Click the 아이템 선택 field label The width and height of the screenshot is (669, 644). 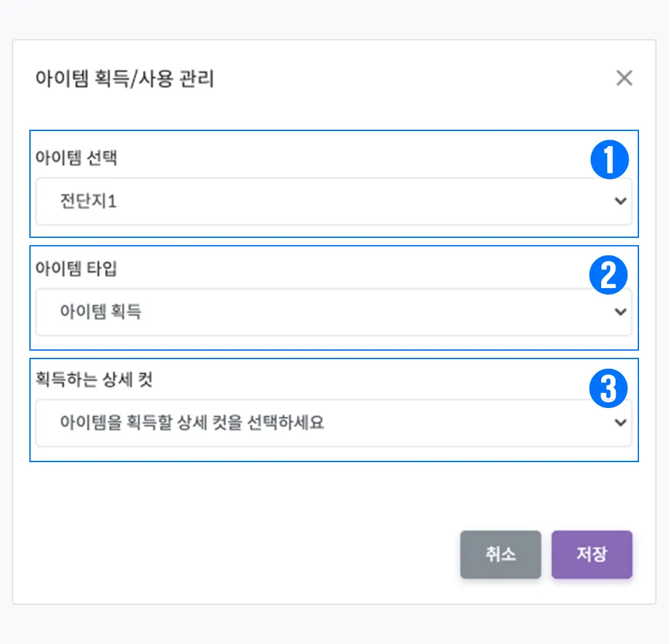pyautogui.click(x=76, y=158)
